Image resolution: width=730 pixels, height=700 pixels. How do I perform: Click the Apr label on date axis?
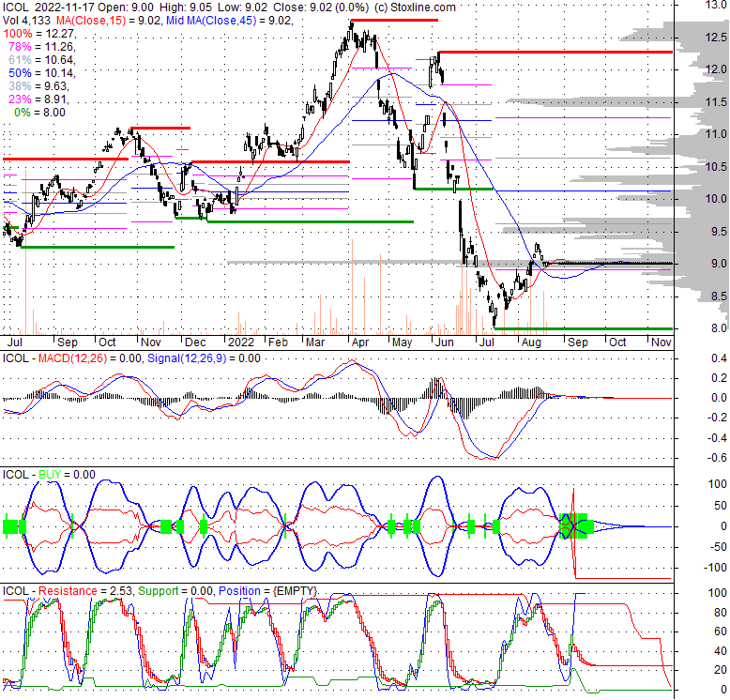point(360,342)
